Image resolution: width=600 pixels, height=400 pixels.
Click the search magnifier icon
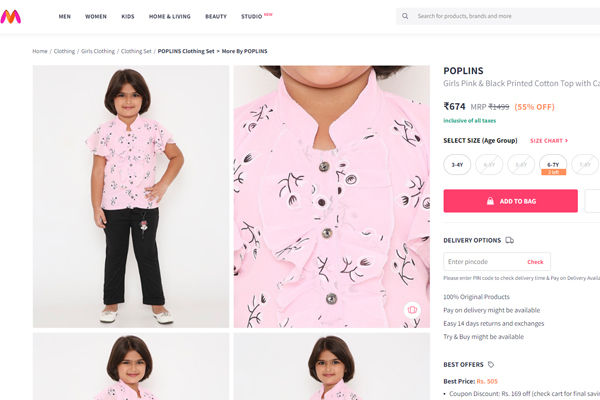coord(405,16)
